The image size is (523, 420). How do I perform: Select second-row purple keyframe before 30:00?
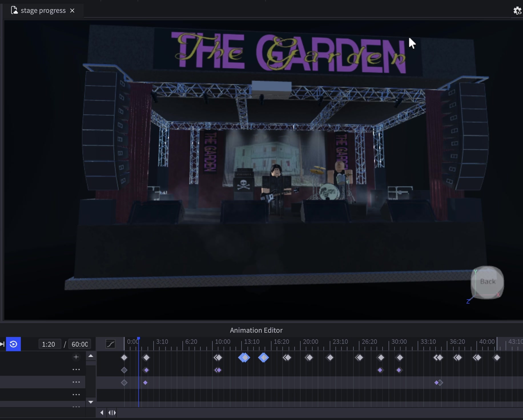[x=380, y=370]
